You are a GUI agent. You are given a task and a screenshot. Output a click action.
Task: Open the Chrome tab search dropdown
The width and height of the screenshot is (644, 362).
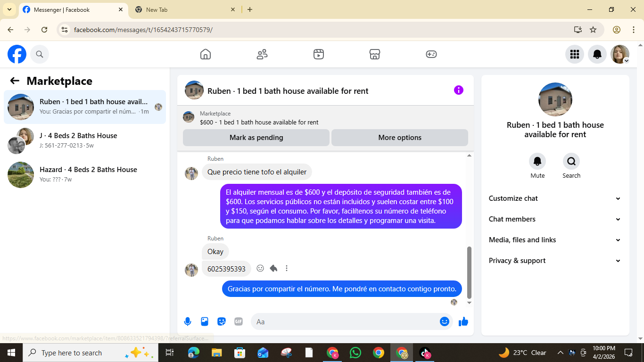(x=9, y=9)
